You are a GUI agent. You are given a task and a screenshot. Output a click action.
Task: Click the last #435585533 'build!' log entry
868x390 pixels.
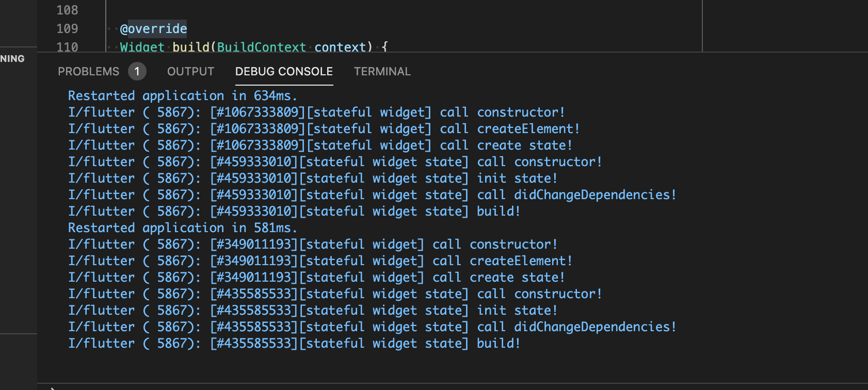294,344
